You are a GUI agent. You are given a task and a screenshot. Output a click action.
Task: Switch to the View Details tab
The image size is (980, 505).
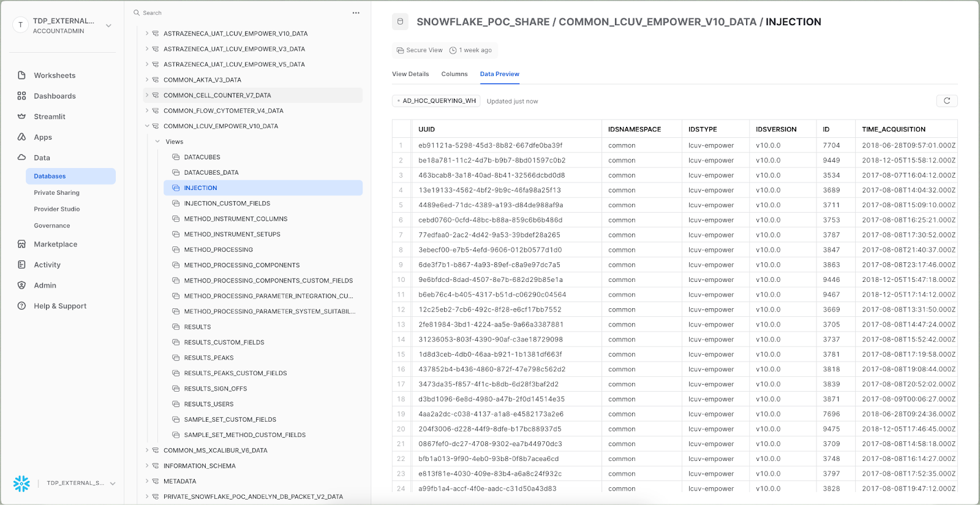click(x=410, y=74)
